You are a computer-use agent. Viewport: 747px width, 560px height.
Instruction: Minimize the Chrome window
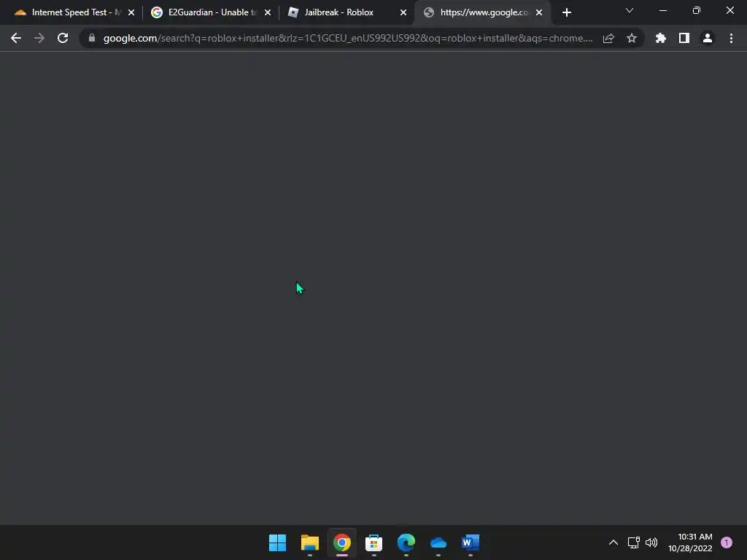pos(662,10)
